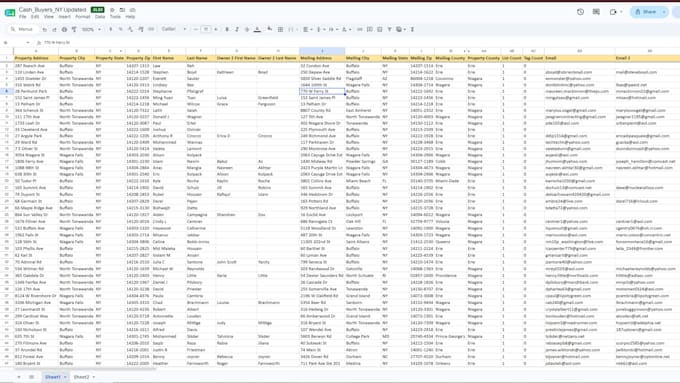Click the insert chart icon
Screen dimensions: 680x383
[x=379, y=29]
